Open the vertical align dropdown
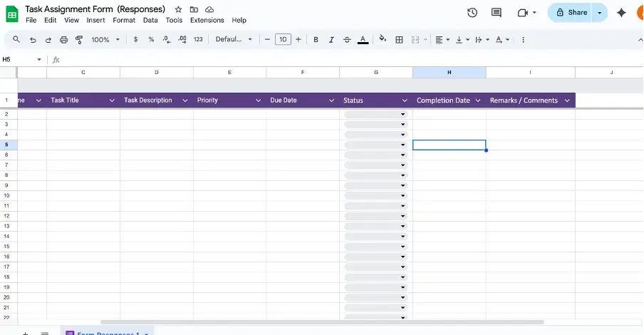Image resolution: width=644 pixels, height=335 pixels. (x=462, y=40)
